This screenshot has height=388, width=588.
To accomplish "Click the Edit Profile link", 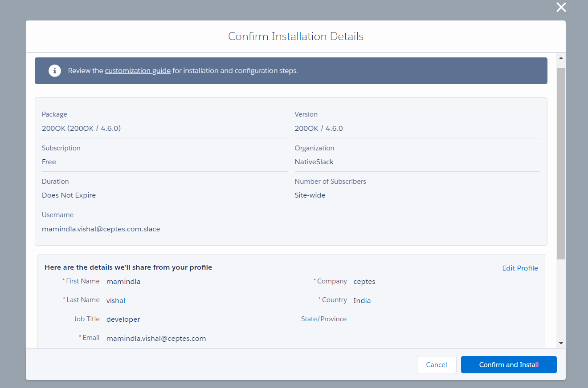I will tap(520, 268).
